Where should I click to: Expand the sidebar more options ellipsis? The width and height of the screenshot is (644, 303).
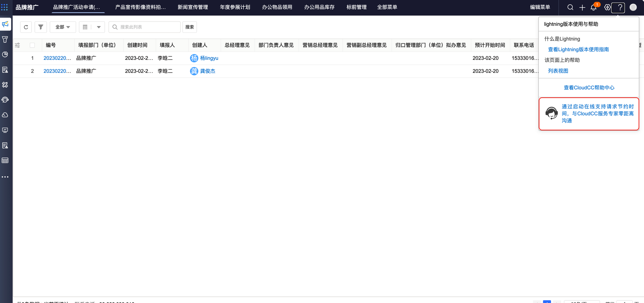(x=5, y=177)
